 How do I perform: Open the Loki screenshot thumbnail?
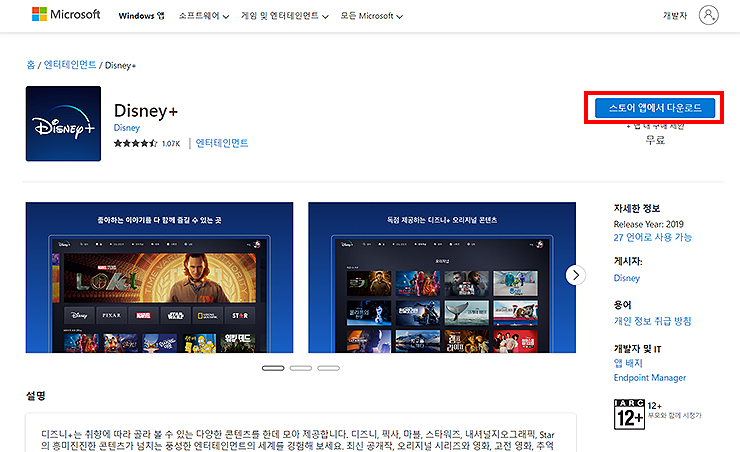160,277
